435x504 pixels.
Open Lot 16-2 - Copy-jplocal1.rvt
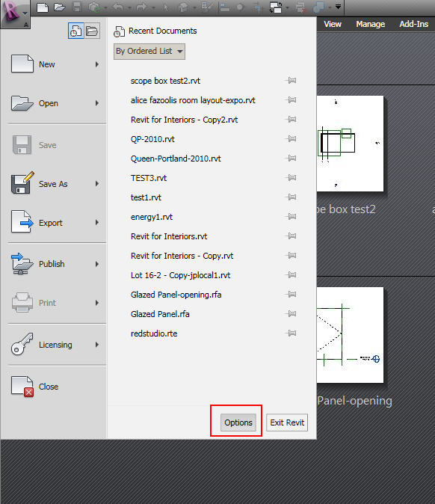pos(181,275)
